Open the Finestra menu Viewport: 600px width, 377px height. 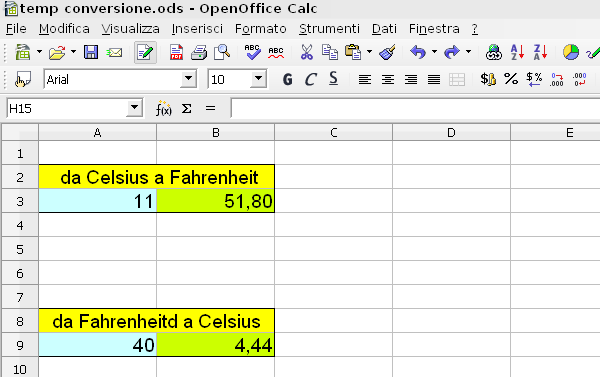434,29
